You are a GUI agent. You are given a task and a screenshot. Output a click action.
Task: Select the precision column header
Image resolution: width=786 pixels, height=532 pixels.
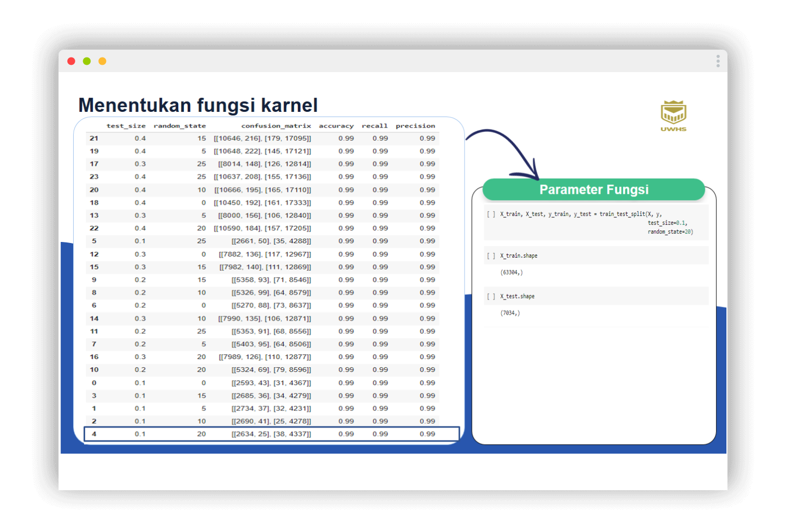coord(415,126)
